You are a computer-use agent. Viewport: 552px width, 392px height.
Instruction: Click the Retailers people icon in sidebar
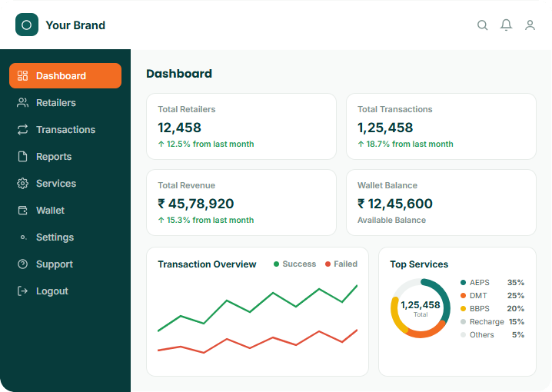point(22,103)
